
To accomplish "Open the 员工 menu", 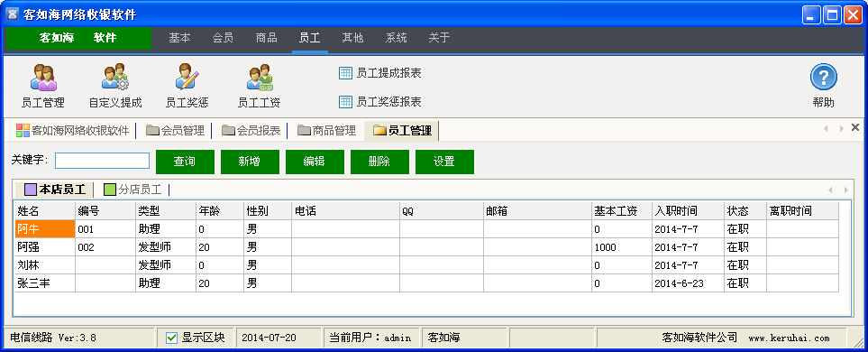I will [309, 38].
